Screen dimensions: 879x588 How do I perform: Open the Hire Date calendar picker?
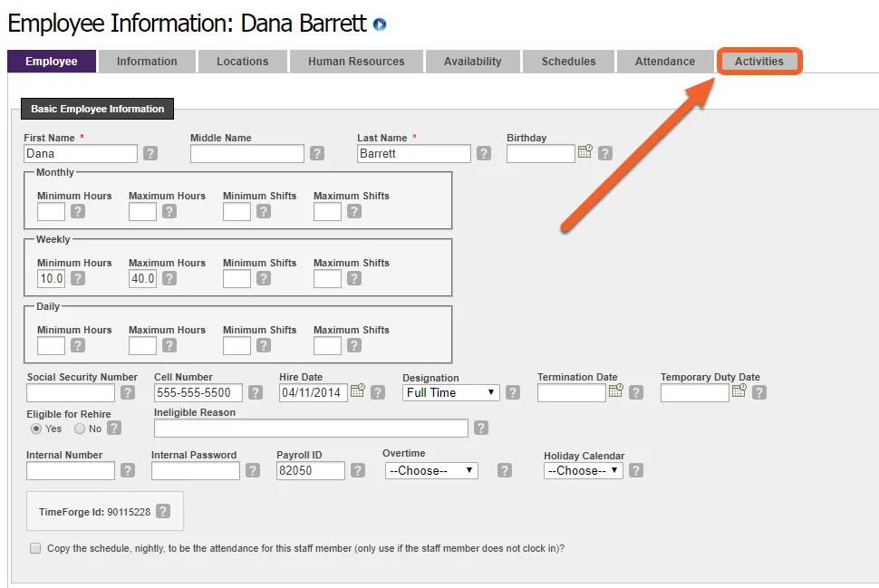(357, 390)
